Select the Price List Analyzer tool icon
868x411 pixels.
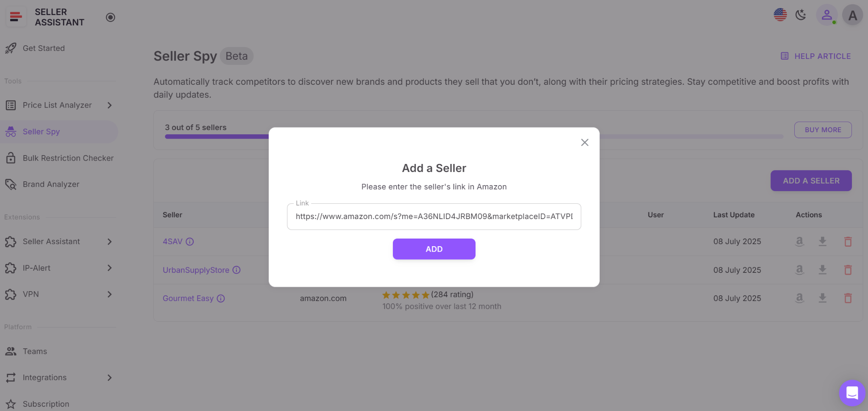[x=11, y=105]
